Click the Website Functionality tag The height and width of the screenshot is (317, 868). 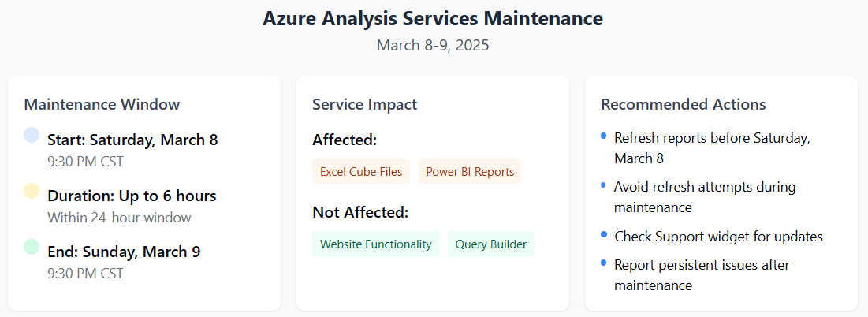pyautogui.click(x=376, y=244)
